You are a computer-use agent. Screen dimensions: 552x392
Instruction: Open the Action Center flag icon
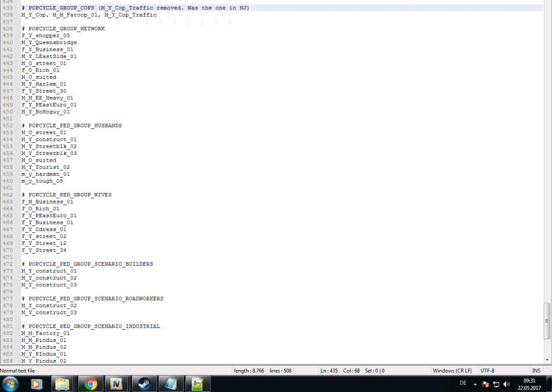[x=485, y=384]
